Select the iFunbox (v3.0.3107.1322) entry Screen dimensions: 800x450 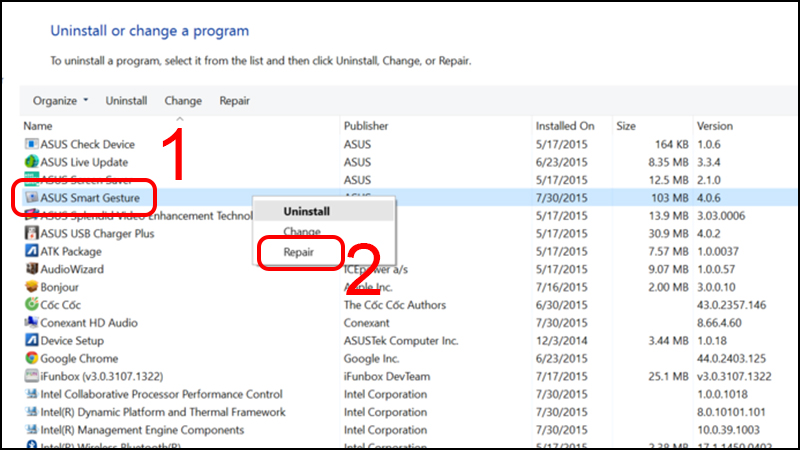pyautogui.click(x=102, y=377)
